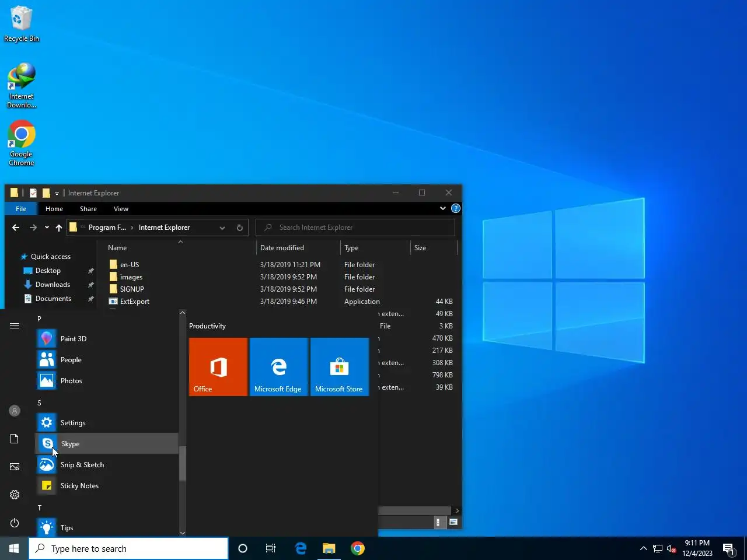Expand the Explorer ribbon chevron
The image size is (747, 560).
[x=443, y=208]
